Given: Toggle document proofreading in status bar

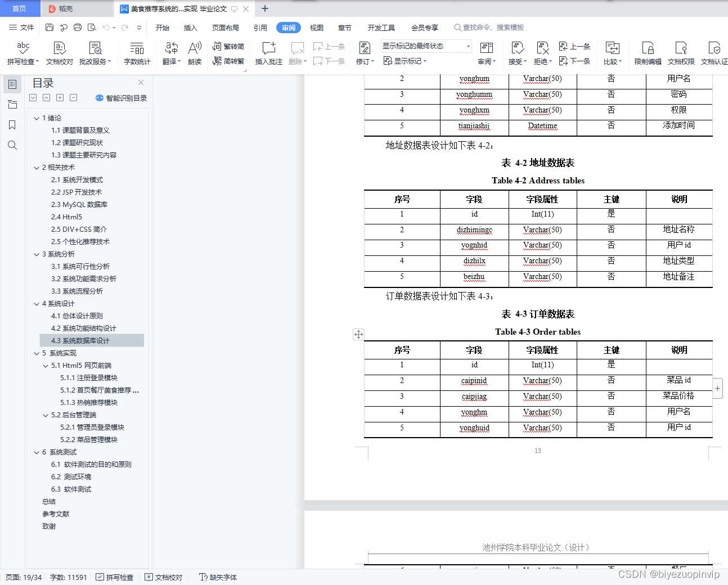Looking at the screenshot, I should pyautogui.click(x=164, y=577).
